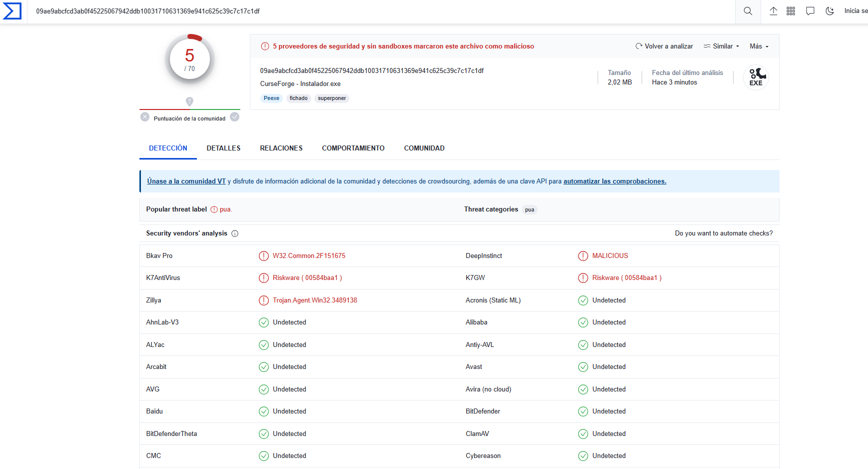
Task: Open the apps grid icon
Action: (x=791, y=11)
